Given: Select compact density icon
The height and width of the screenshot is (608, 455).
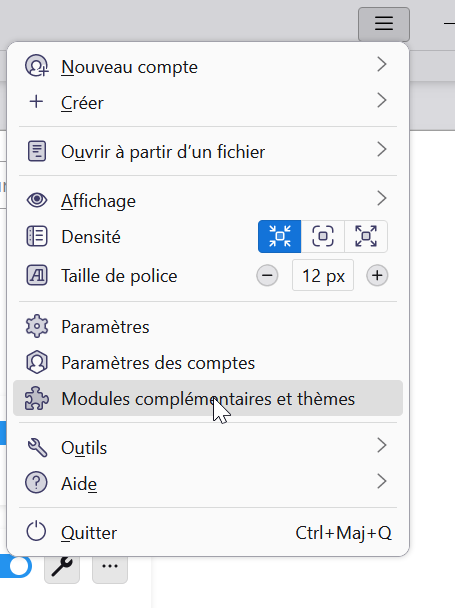Looking at the screenshot, I should [280, 237].
